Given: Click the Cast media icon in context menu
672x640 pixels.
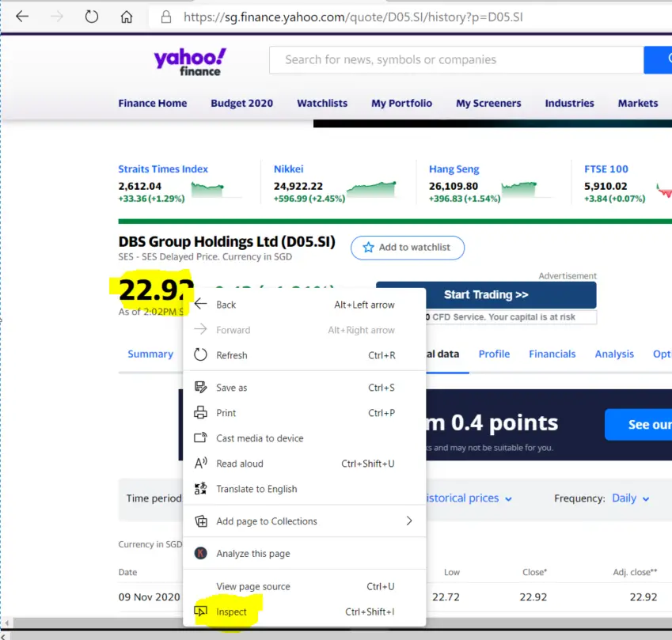Looking at the screenshot, I should [200, 437].
